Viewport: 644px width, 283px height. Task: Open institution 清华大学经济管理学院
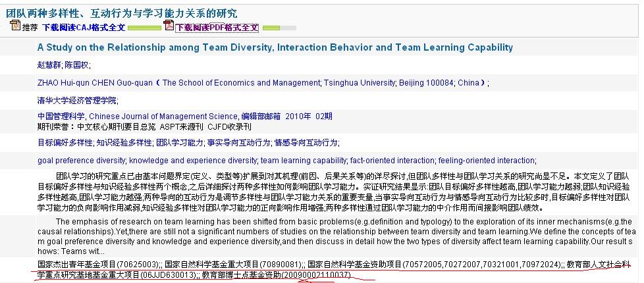(77, 100)
